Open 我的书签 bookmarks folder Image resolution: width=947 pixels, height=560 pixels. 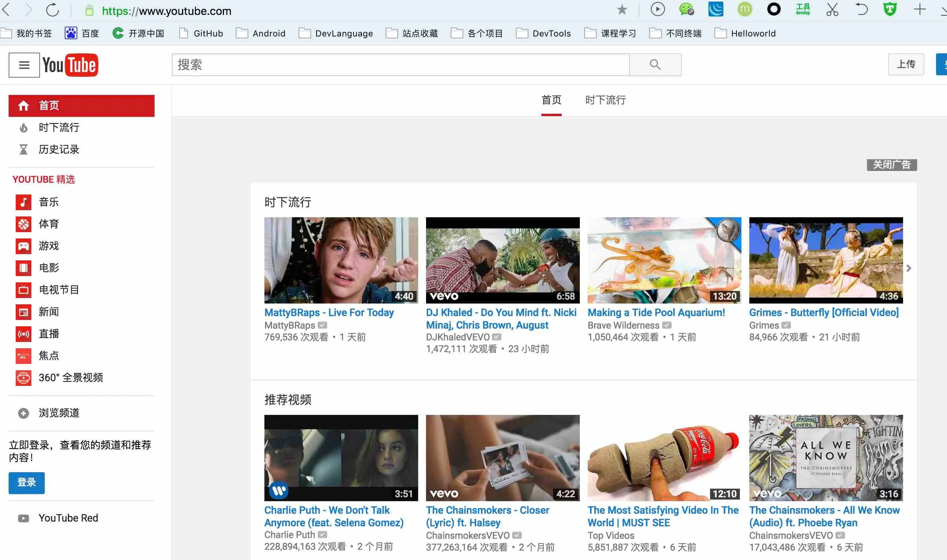pos(26,33)
